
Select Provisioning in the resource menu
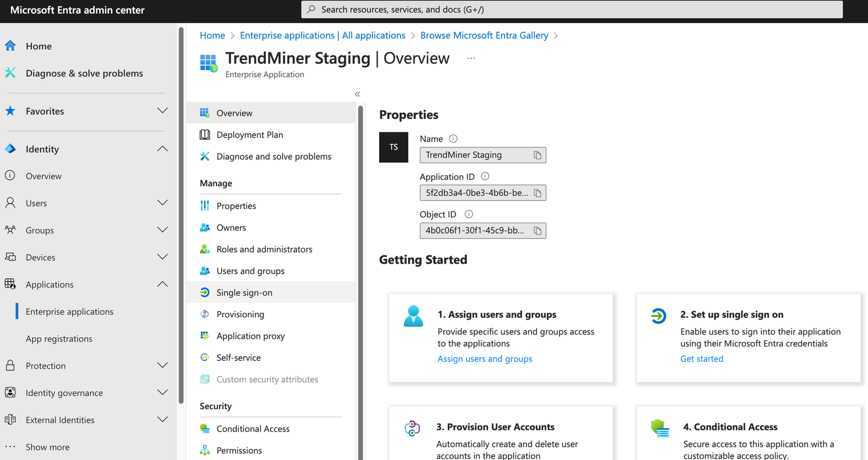coord(240,314)
